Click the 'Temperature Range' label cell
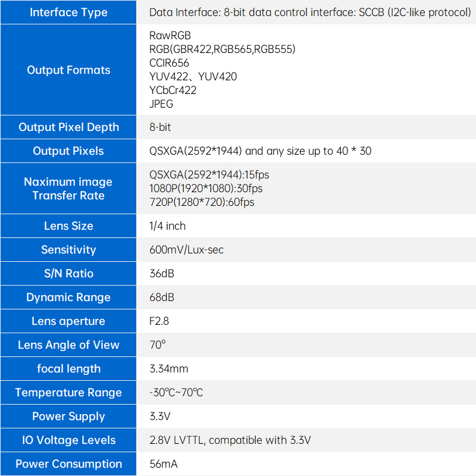 (x=68, y=393)
